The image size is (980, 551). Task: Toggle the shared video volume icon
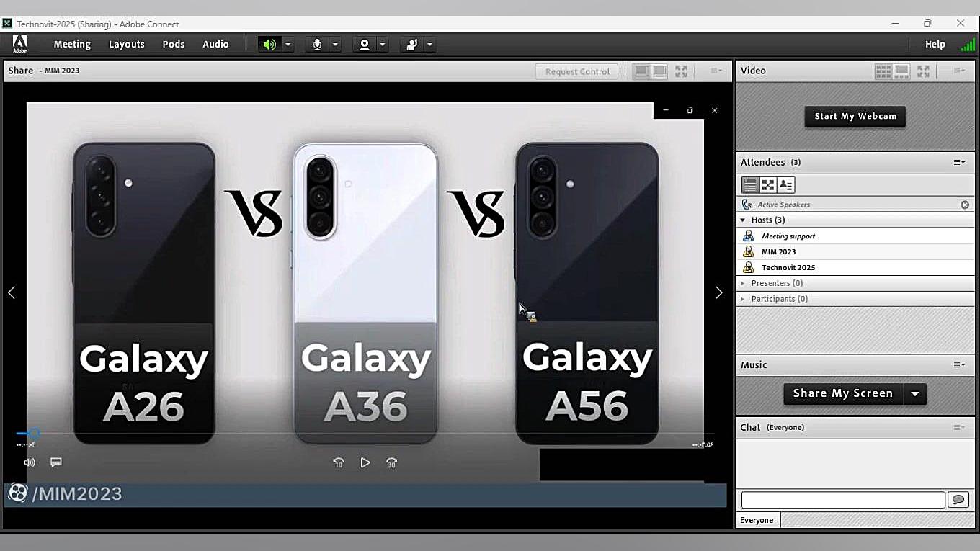(30, 462)
